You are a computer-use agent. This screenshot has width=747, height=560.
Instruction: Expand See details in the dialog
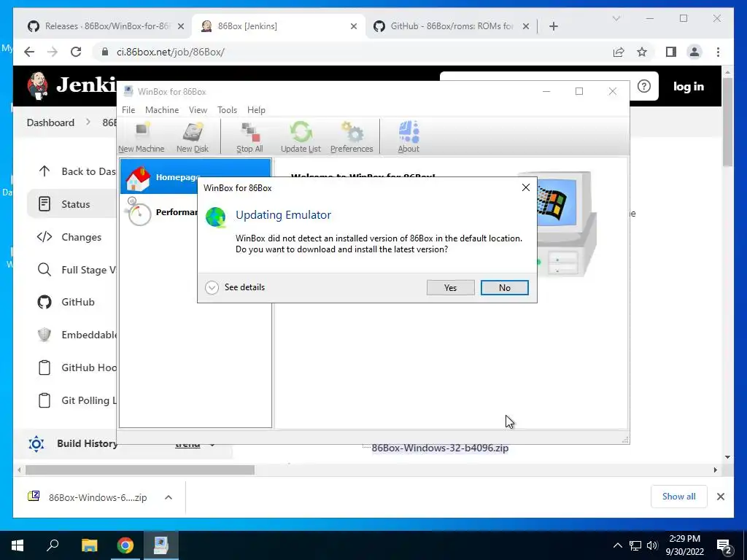pyautogui.click(x=235, y=287)
